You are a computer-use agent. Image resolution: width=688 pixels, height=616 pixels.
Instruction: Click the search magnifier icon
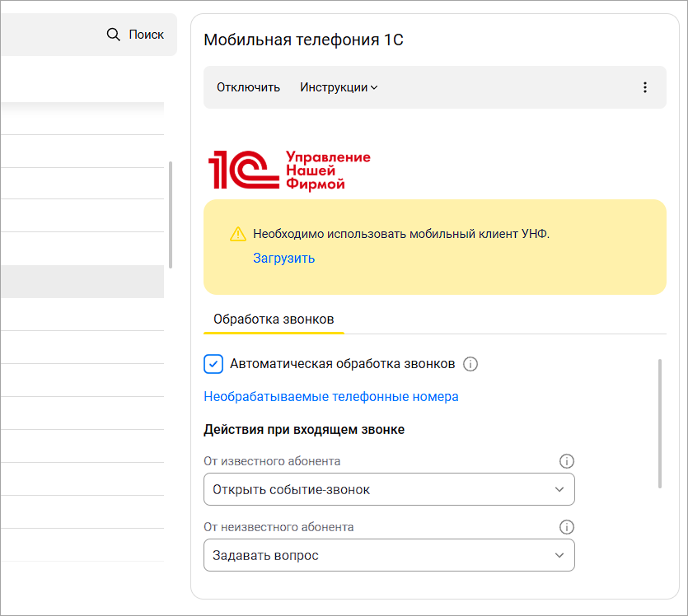coord(114,35)
